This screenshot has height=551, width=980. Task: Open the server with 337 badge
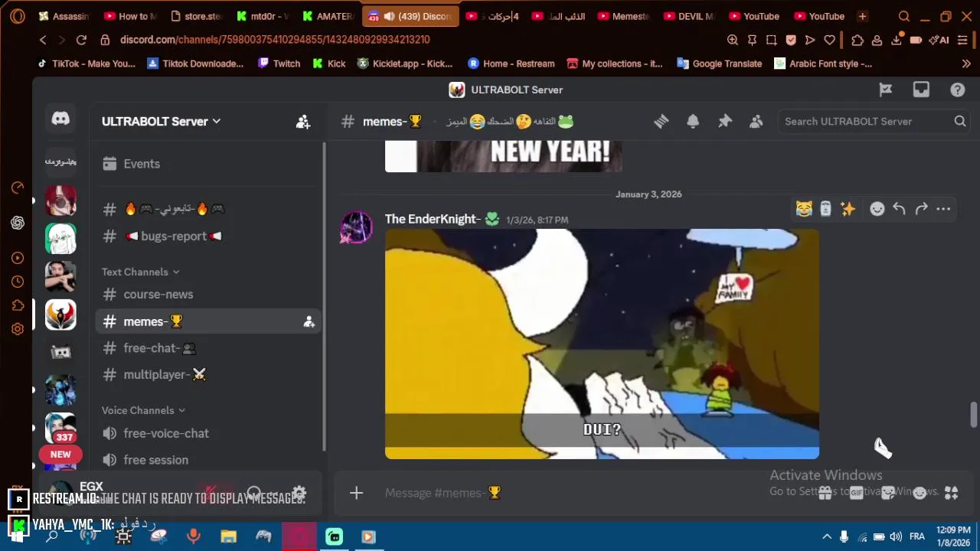click(x=60, y=429)
